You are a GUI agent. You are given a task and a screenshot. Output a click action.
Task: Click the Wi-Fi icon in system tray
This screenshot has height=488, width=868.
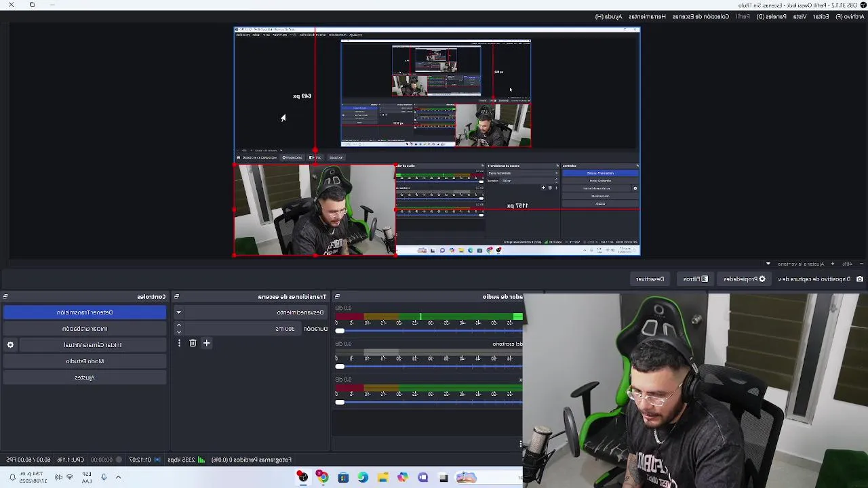pos(69,477)
